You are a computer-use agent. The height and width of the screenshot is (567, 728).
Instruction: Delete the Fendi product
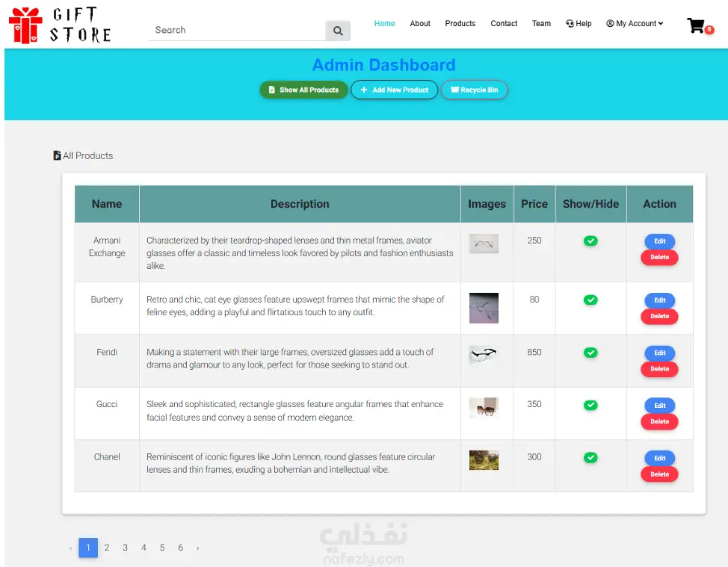point(660,369)
